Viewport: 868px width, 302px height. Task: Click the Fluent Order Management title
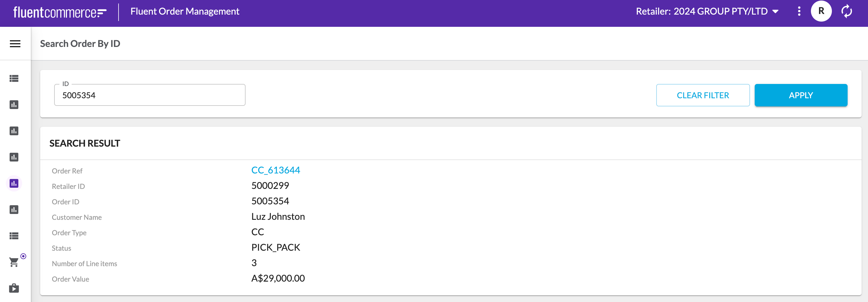tap(185, 11)
